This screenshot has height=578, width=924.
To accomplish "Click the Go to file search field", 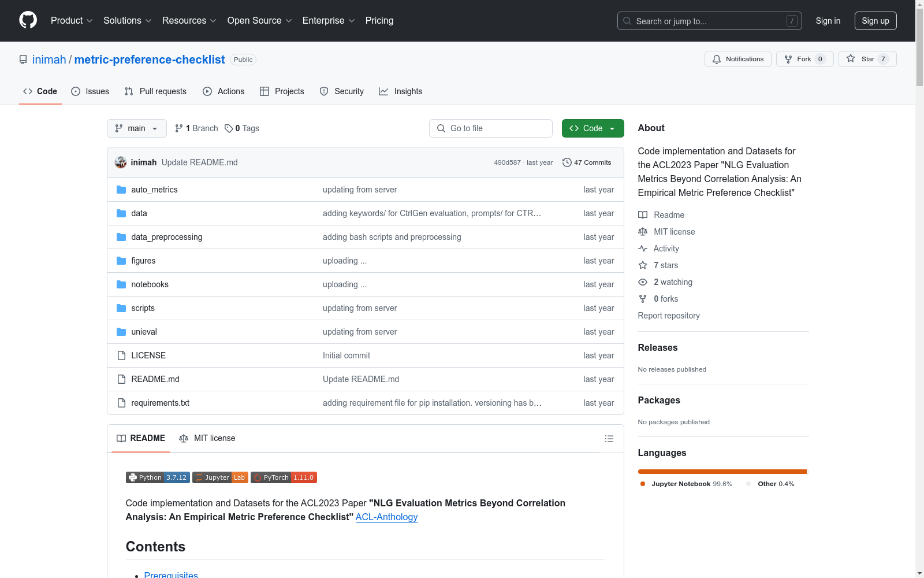I will (x=491, y=128).
